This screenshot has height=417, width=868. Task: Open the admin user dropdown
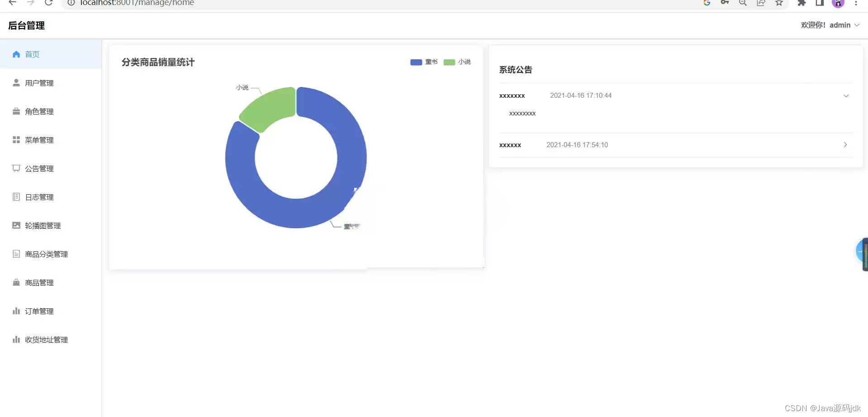(830, 25)
